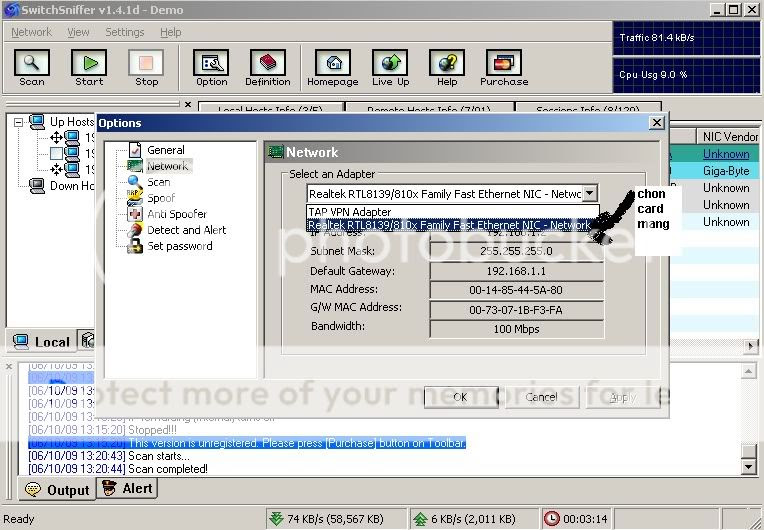Click the elapsed time clock icon
764x530 pixels.
[551, 519]
